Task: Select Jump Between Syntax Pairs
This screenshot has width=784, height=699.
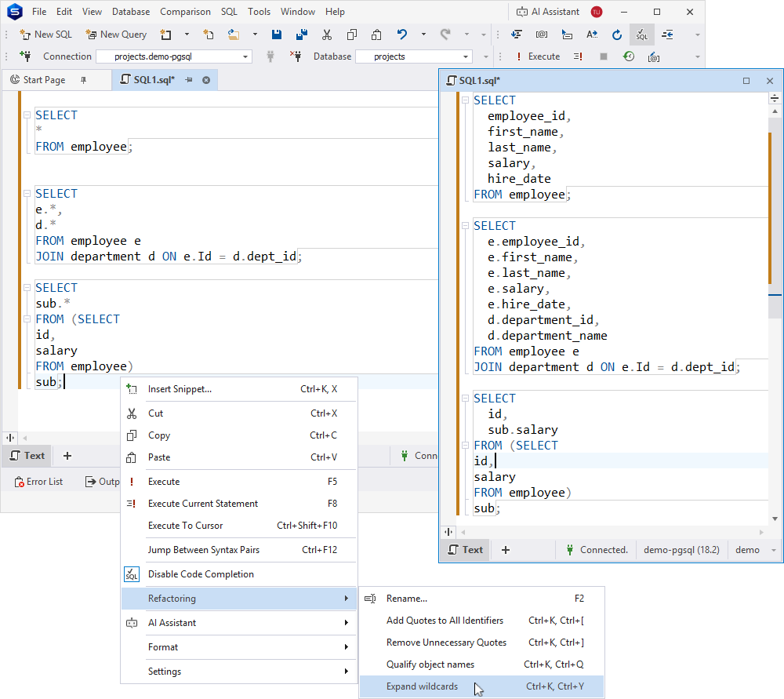Action: (239, 550)
